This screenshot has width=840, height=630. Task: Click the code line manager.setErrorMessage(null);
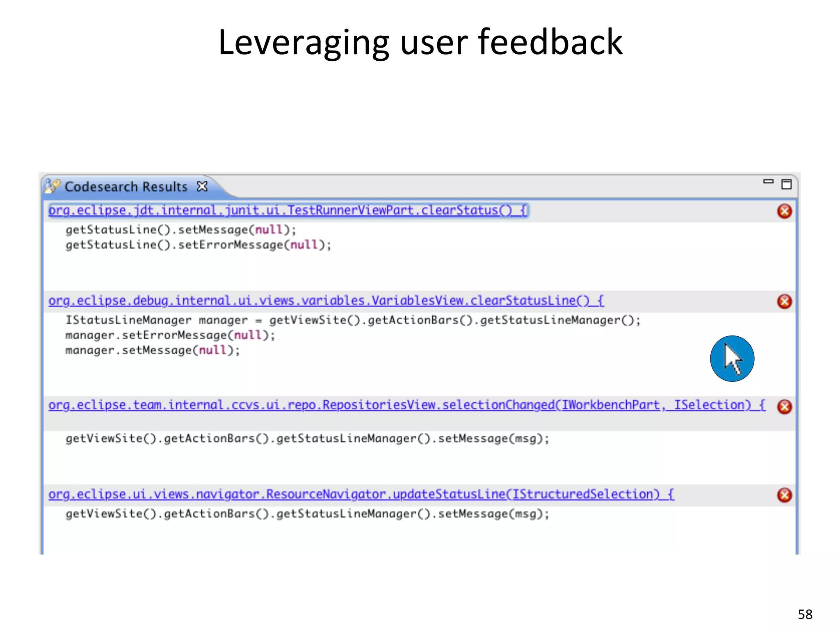(x=170, y=335)
